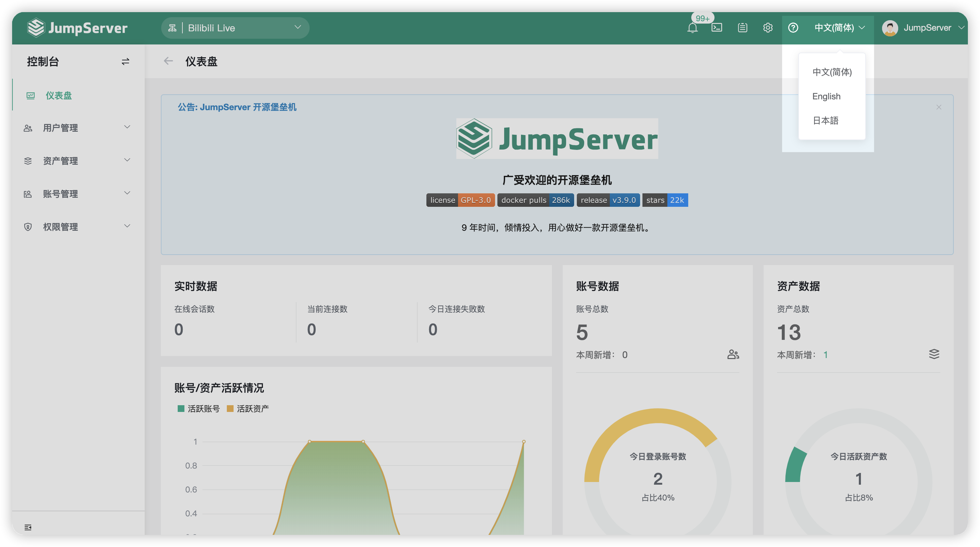Image resolution: width=980 pixels, height=547 pixels.
Task: Click the docker pulls 286k badge
Action: click(x=536, y=200)
